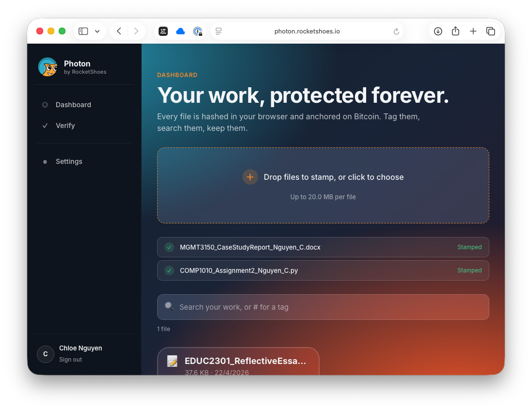Image resolution: width=532 pixels, height=411 pixels.
Task: Click the green check beside COMP1010 file
Action: tap(169, 270)
